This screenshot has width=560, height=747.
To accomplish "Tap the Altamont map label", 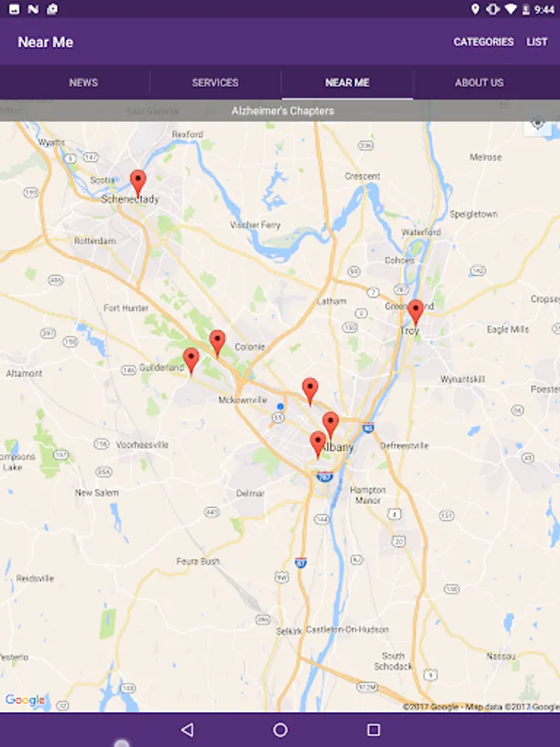I will click(24, 373).
